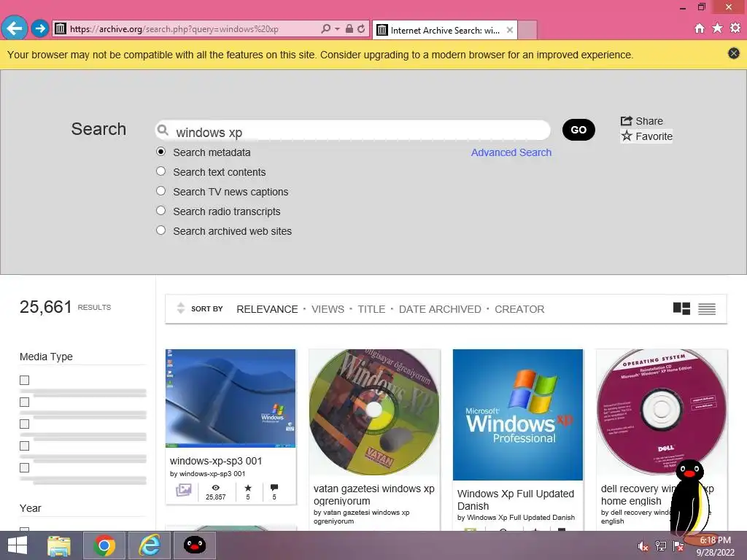This screenshot has height=560, width=747.
Task: Click the Share link
Action: click(641, 121)
